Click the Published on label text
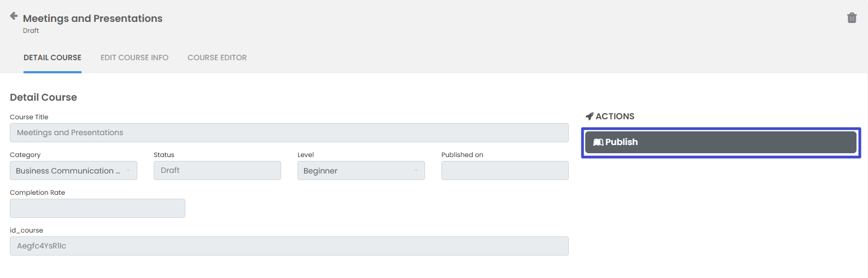The width and height of the screenshot is (868, 278). click(462, 155)
